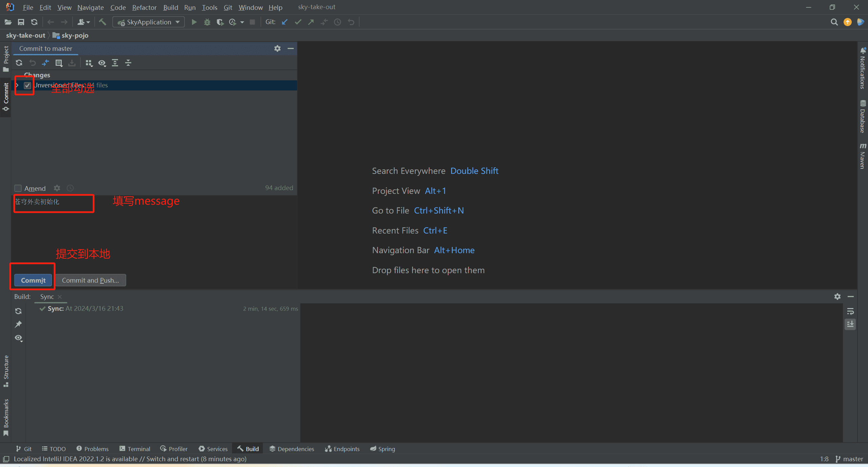868x467 pixels.
Task: Click the Forward navigation arrow
Action: [x=64, y=22]
